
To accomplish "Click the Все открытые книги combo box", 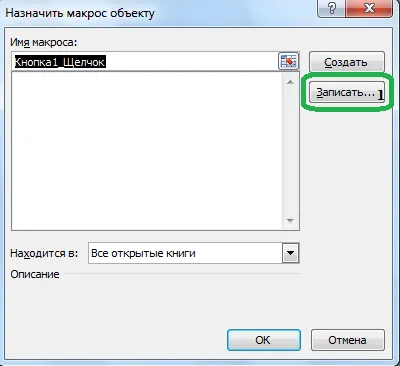I will click(x=194, y=253).
